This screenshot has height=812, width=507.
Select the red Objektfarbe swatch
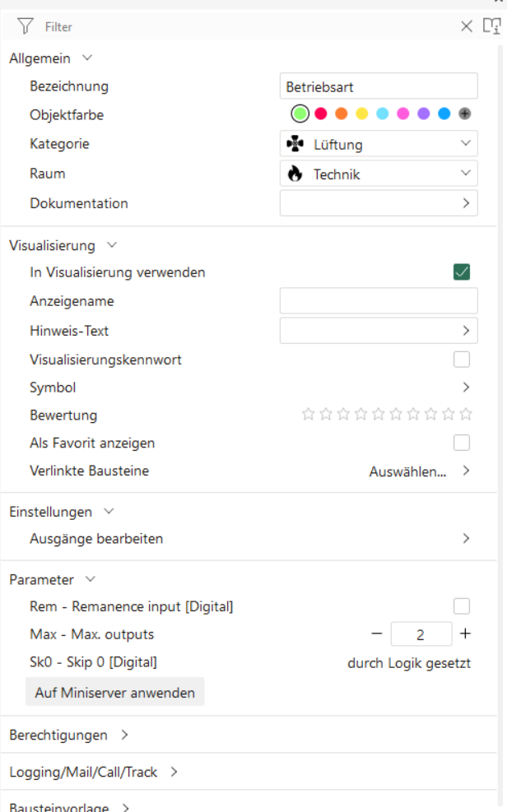pos(320,114)
